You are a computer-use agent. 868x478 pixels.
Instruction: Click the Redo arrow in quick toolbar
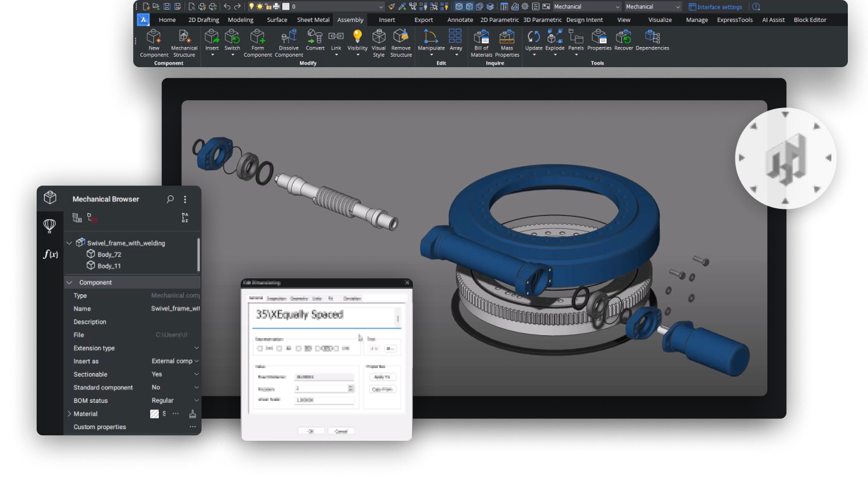point(237,7)
